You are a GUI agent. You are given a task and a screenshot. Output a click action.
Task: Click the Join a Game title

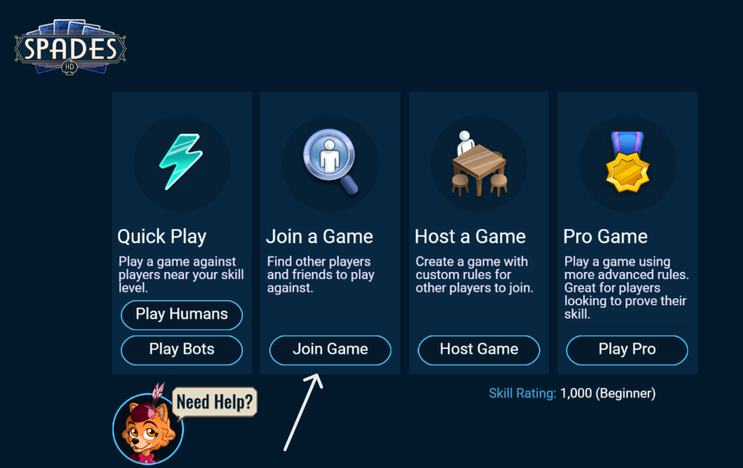pos(319,236)
